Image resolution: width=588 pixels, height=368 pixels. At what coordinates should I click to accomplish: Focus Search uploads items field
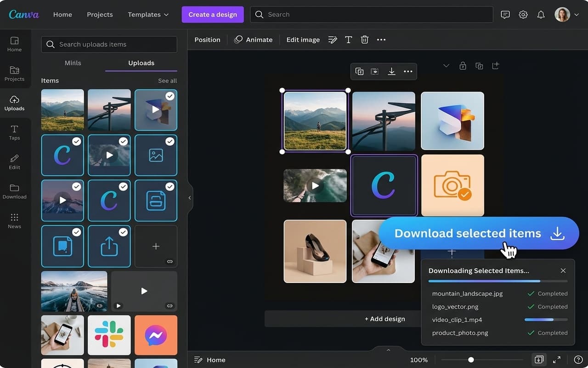pyautogui.click(x=109, y=44)
